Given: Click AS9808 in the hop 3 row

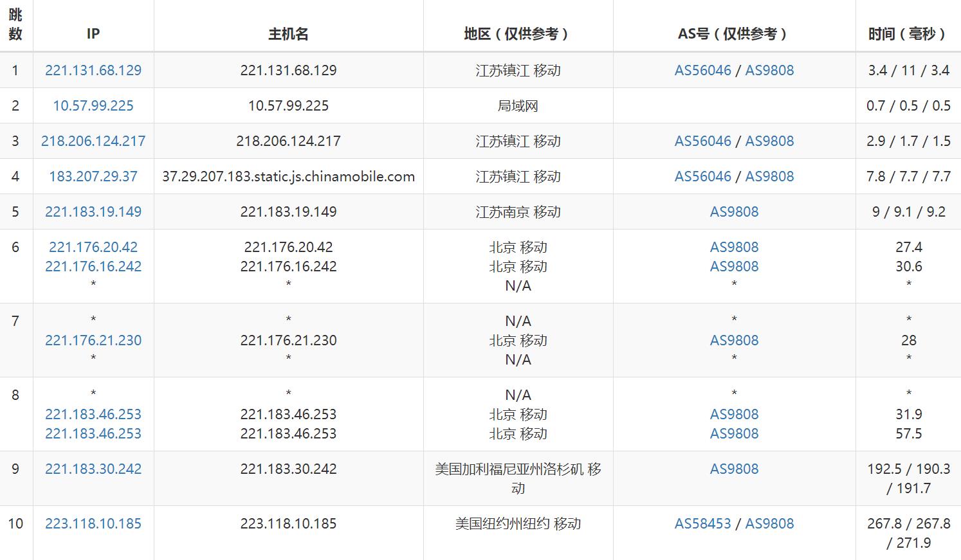Looking at the screenshot, I should [769, 141].
